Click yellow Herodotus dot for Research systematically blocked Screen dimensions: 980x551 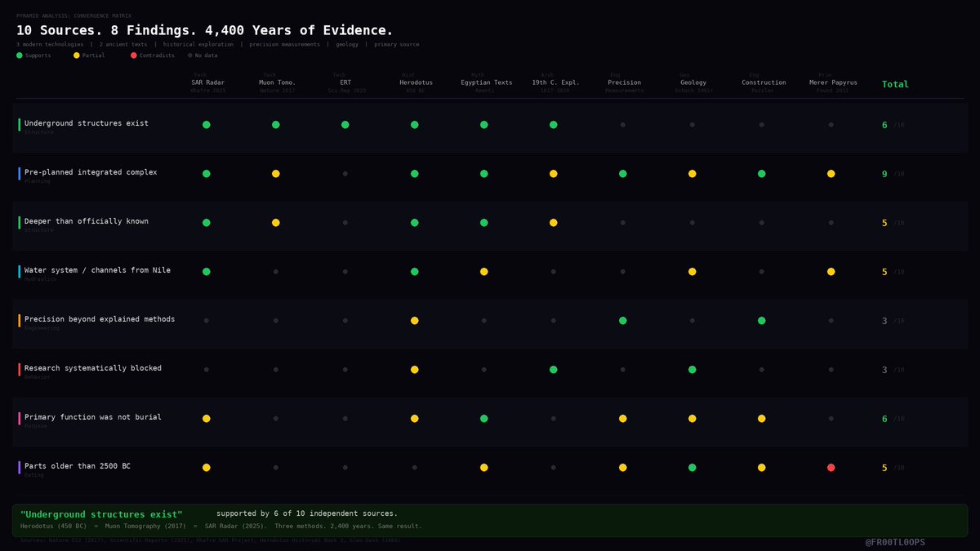coord(415,370)
